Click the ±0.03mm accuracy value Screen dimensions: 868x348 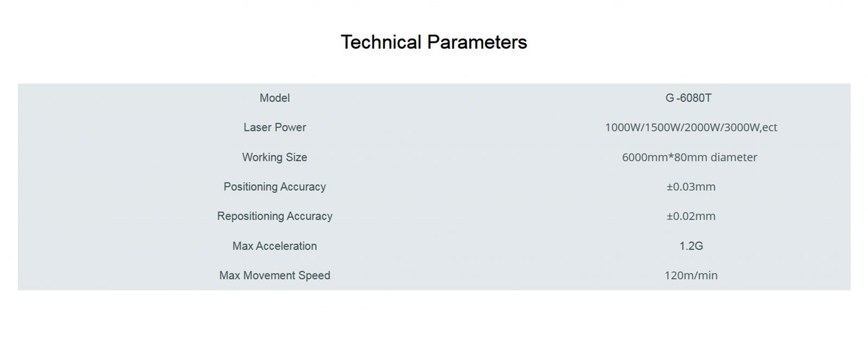tap(691, 187)
